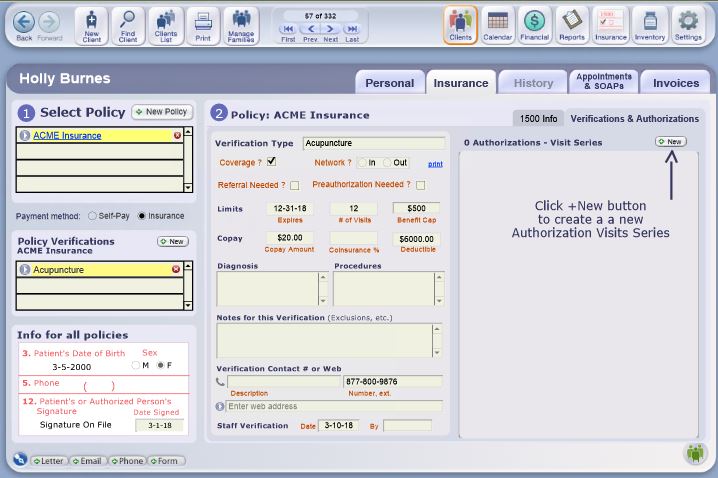Select Sex M radio button
Viewport: 718px width, 478px height.
[135, 365]
